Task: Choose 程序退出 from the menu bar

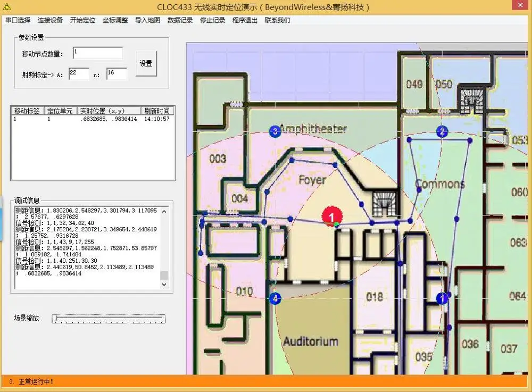Action: pos(245,20)
